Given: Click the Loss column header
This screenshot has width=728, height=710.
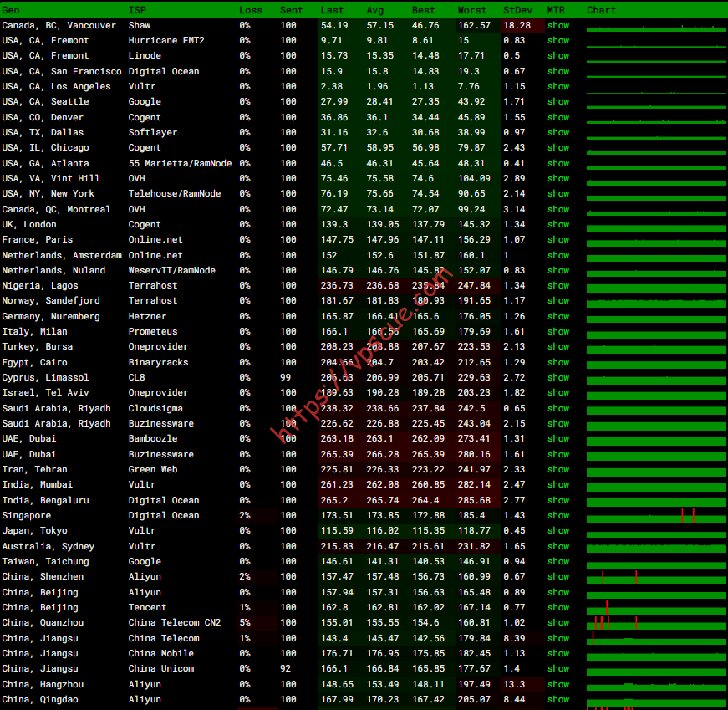Looking at the screenshot, I should (251, 10).
